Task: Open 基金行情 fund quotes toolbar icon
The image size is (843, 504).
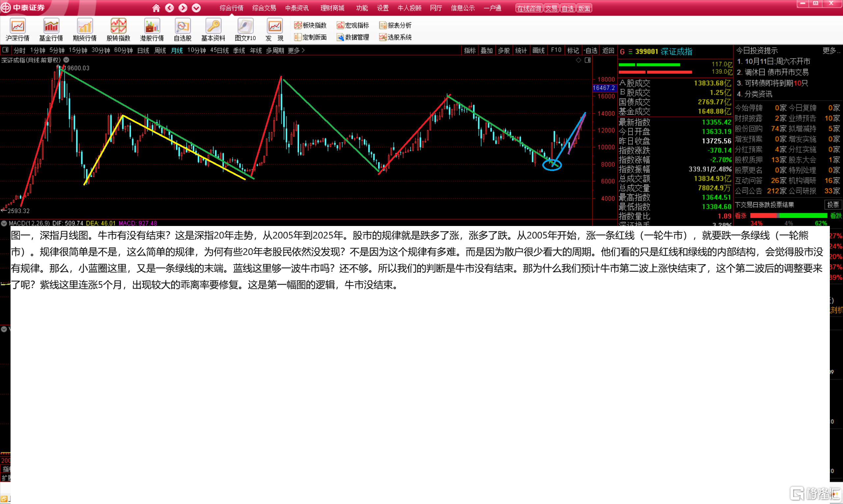Action: pyautogui.click(x=51, y=26)
